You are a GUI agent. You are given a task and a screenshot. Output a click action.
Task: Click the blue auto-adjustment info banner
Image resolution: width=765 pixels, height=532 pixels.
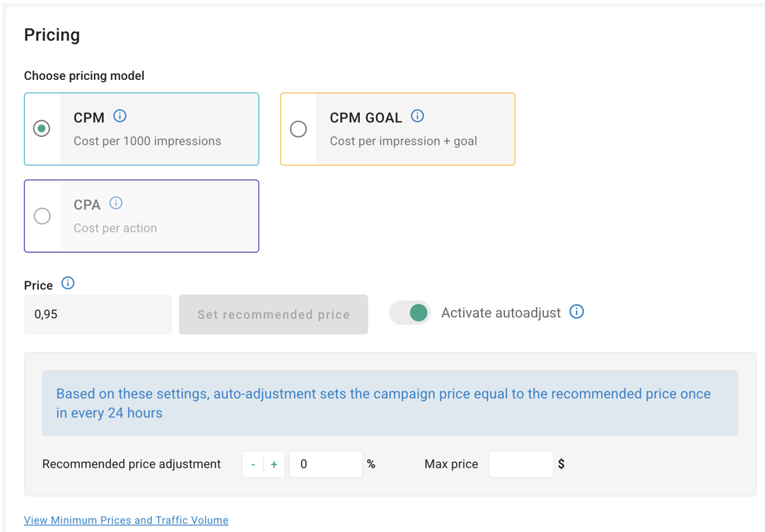pyautogui.click(x=390, y=403)
